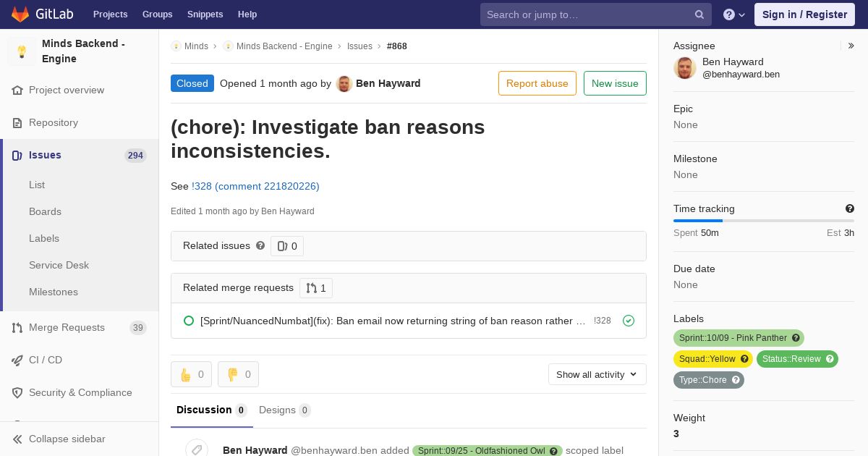Open the help question-mark dropdown

734,14
